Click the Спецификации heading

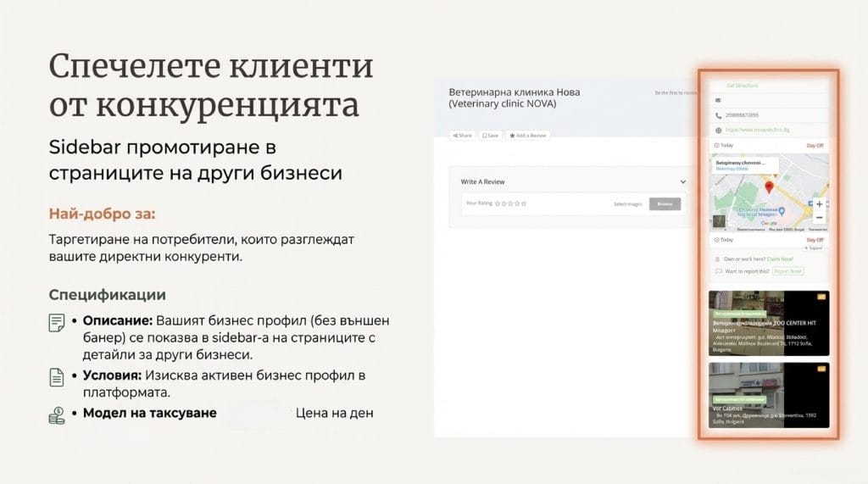[x=108, y=295]
